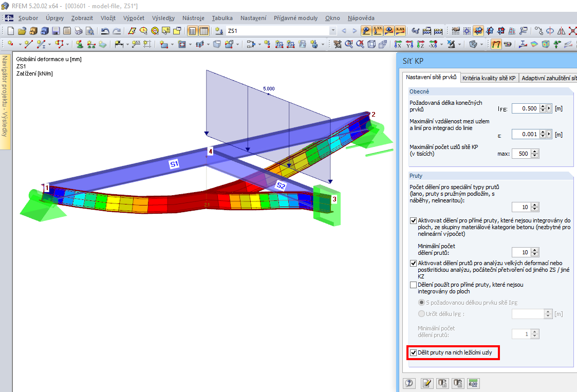Viewport: 577px width, 392px height.
Task: Click the lFE 0.500 input field
Action: pos(526,108)
